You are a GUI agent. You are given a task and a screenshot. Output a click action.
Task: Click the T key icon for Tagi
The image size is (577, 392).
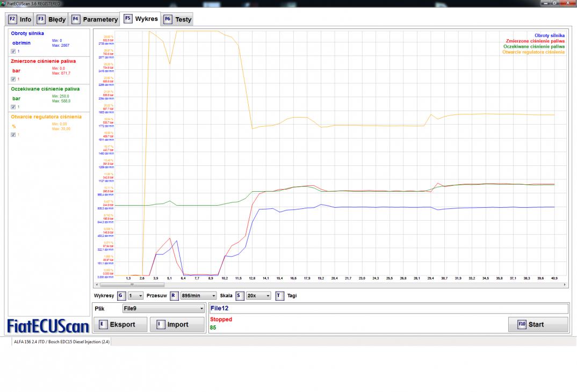[x=279, y=295]
